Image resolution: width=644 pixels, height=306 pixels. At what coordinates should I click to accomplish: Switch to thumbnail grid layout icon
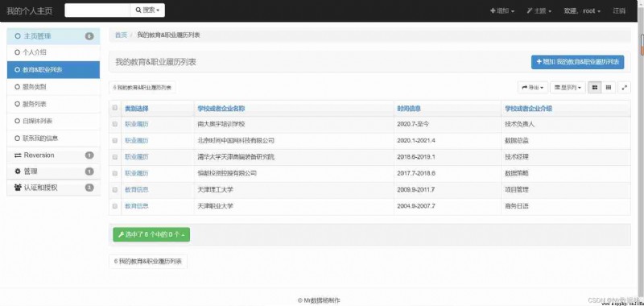coord(594,88)
